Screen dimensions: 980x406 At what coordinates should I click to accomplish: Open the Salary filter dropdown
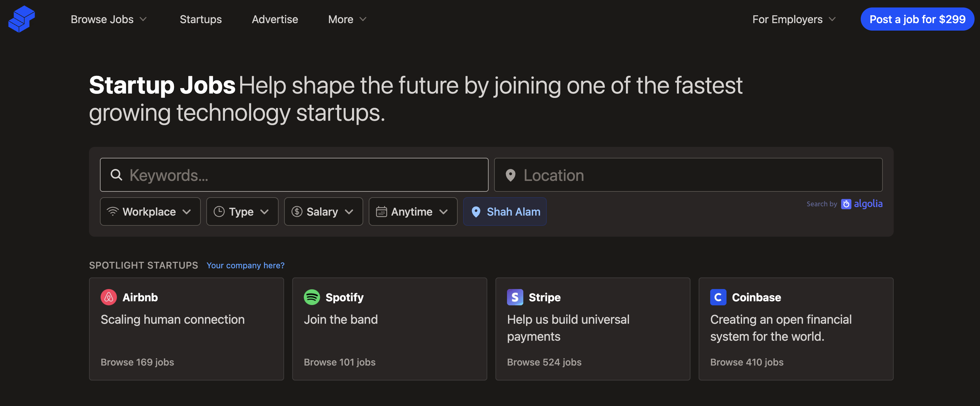(x=323, y=212)
